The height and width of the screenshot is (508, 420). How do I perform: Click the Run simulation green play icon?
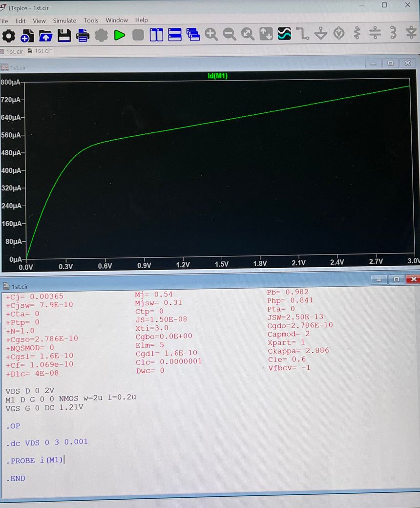120,35
